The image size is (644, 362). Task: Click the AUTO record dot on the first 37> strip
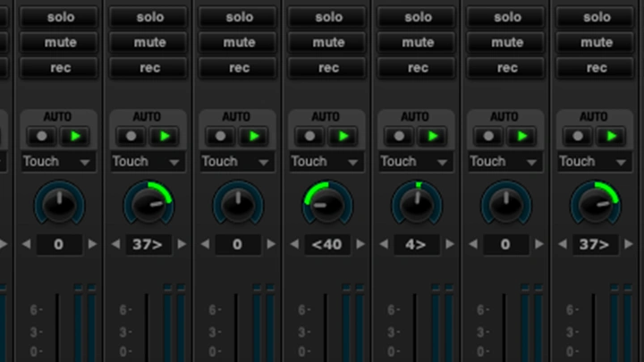131,136
